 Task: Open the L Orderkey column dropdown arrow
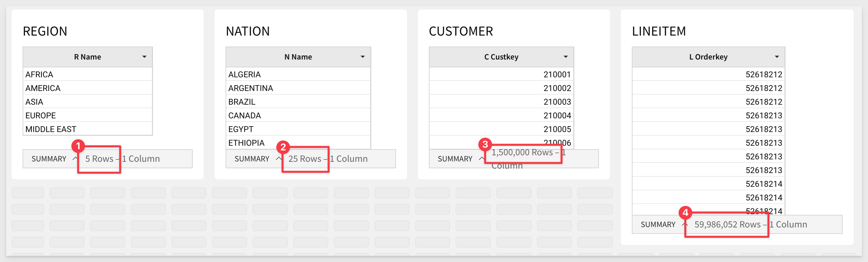coord(777,57)
